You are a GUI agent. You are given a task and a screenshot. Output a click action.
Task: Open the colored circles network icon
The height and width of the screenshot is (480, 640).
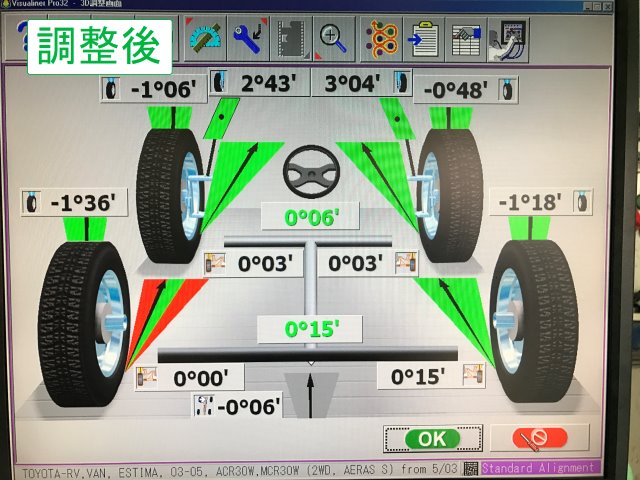[380, 37]
